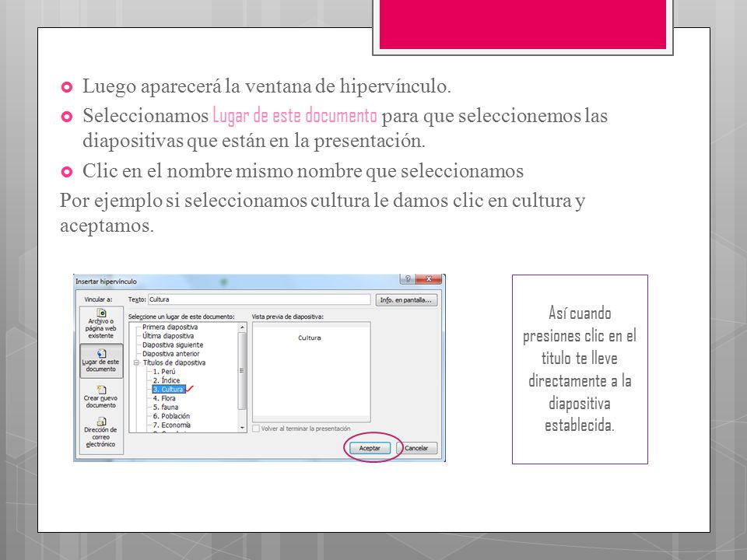Select 'Primera diapositiva' in the list
Image resolution: width=747 pixels, height=560 pixels.
(170, 327)
